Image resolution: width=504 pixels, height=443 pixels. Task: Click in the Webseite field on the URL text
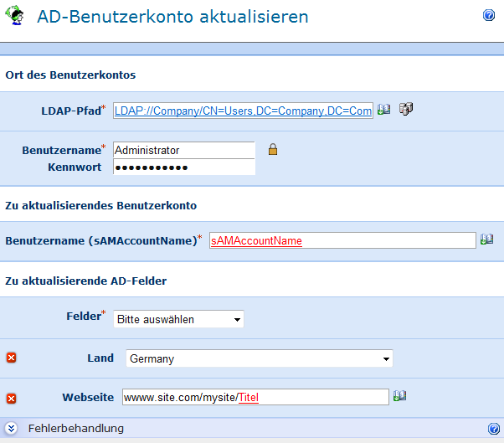180,397
